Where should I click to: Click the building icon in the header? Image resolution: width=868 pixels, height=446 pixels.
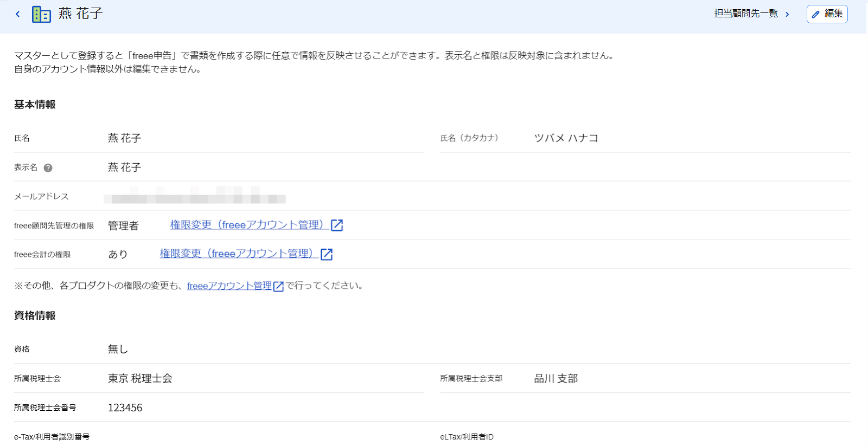point(41,14)
